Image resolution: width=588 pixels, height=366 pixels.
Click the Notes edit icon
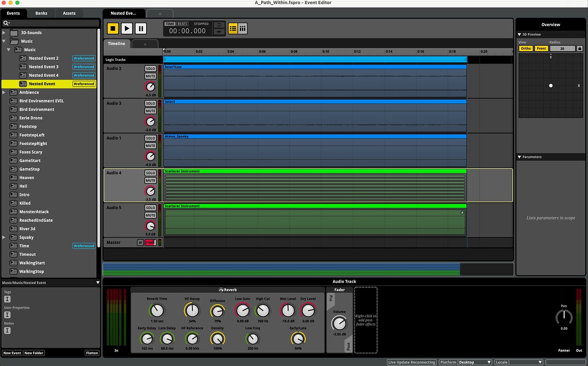point(7,331)
